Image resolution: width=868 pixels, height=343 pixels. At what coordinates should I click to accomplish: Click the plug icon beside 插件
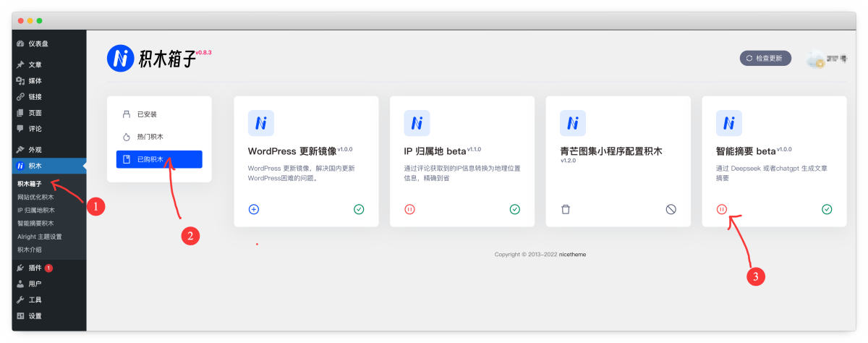[x=20, y=268]
